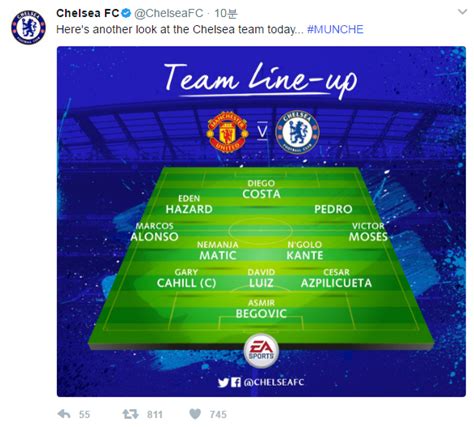The width and height of the screenshot is (474, 427).
Task: Click the EA Sports logo
Action: point(261,351)
